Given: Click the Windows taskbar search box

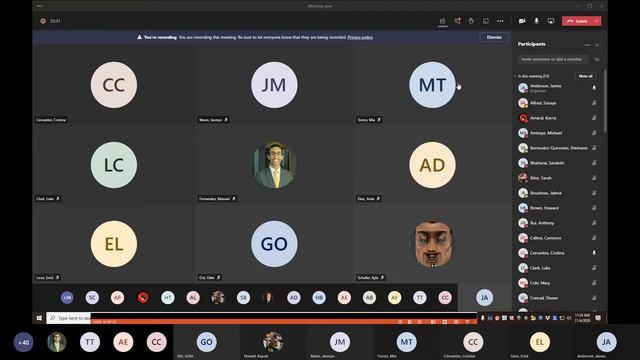Looking at the screenshot, I should pos(69,318).
